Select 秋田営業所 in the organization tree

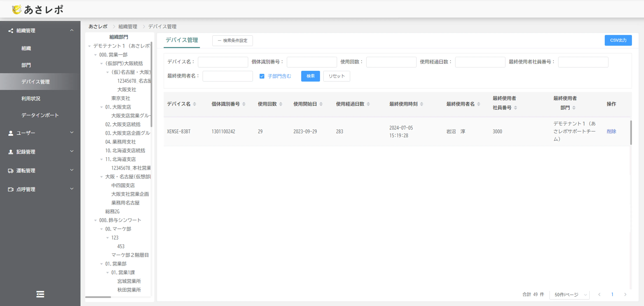(129, 290)
